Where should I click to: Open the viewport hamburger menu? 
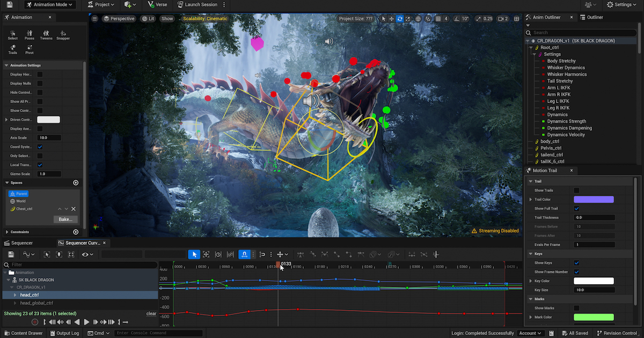(x=94, y=19)
